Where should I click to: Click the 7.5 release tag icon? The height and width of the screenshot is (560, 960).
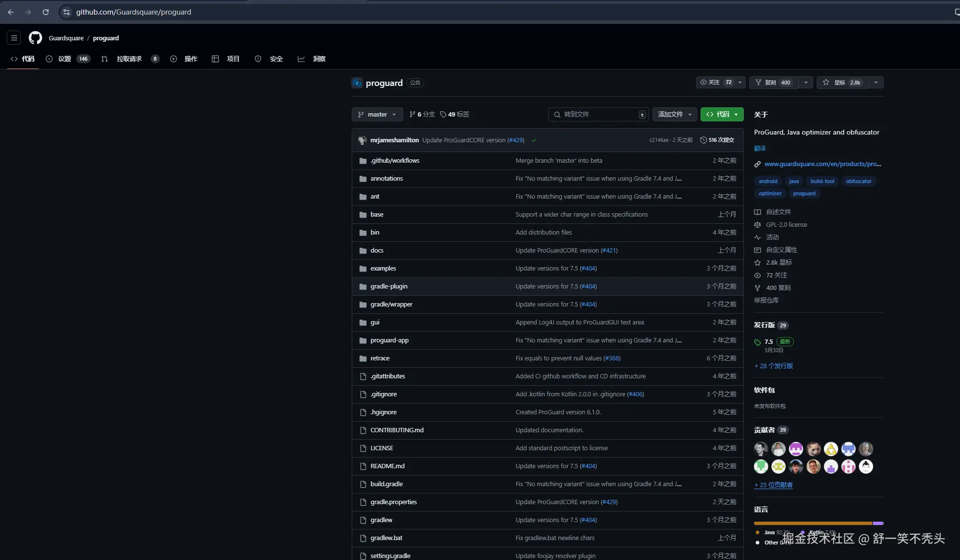(x=757, y=342)
